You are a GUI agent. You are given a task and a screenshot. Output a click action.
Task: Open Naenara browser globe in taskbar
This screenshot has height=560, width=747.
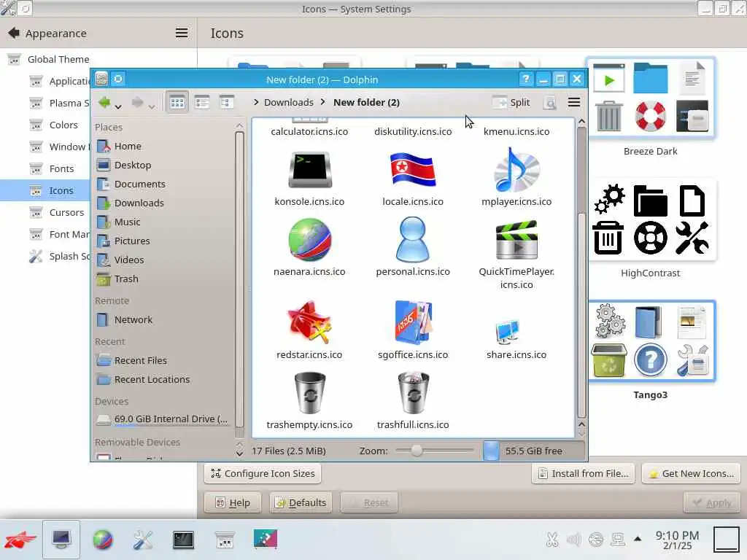(x=102, y=540)
